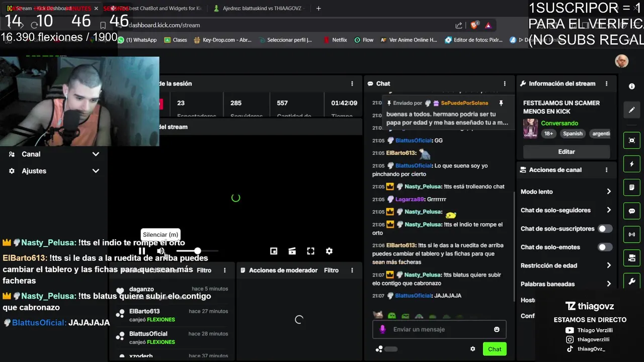Click the purple microphone icon in chat box
The image size is (644, 362).
[382, 329]
